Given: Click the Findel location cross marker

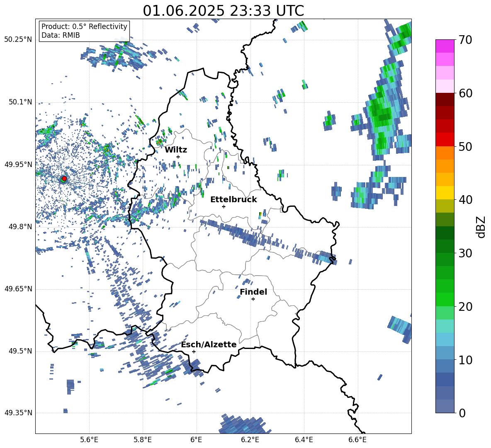Looking at the screenshot, I should (x=253, y=299).
